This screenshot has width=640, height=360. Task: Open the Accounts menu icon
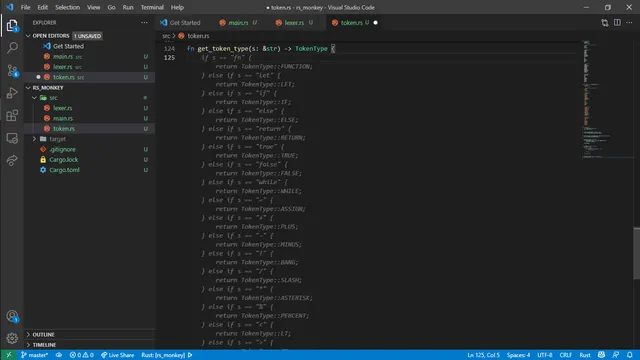12,316
